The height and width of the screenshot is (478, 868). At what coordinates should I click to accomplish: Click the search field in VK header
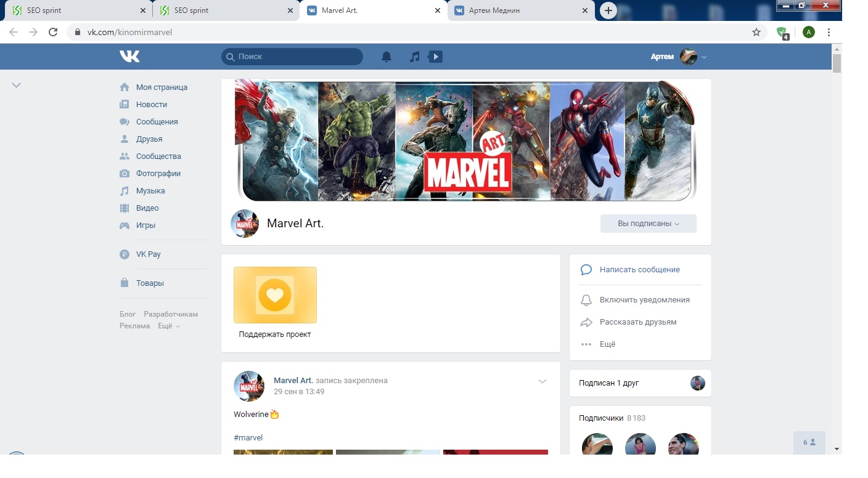tap(292, 57)
